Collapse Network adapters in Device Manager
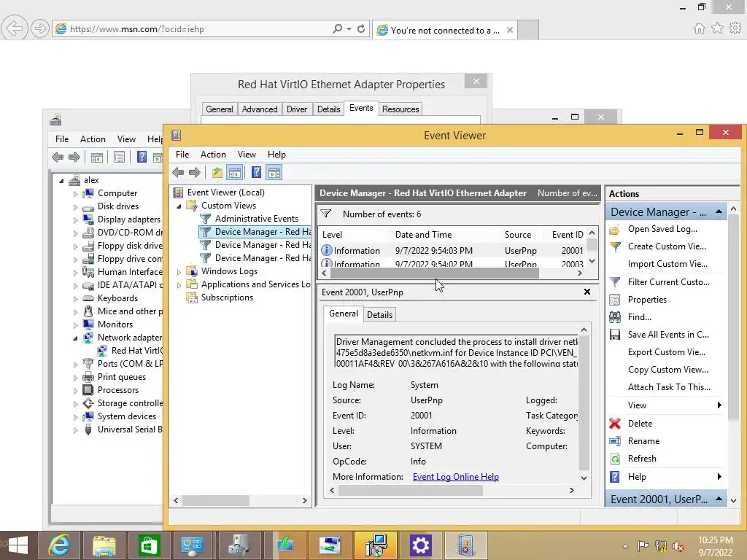747x560 pixels. tap(75, 338)
